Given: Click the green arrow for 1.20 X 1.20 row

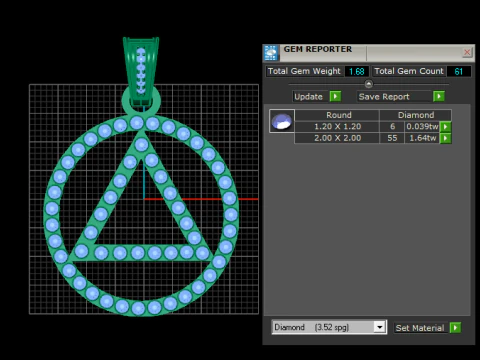Looking at the screenshot, I should pyautogui.click(x=446, y=127).
